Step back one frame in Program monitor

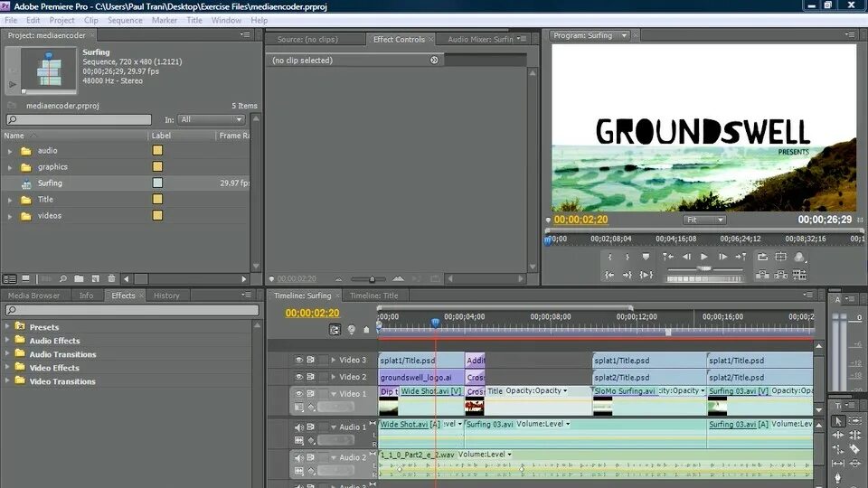click(686, 257)
